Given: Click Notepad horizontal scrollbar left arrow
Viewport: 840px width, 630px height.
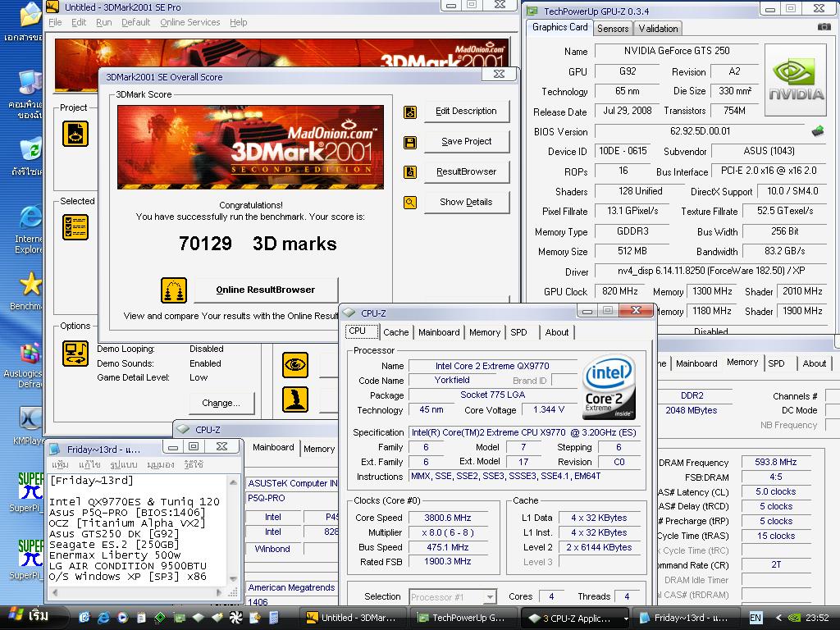Looking at the screenshot, I should click(55, 592).
